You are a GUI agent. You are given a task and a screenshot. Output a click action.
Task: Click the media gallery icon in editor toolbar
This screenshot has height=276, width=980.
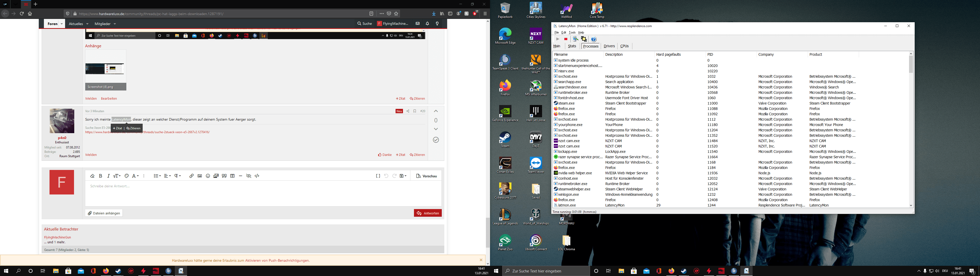pyautogui.click(x=216, y=176)
